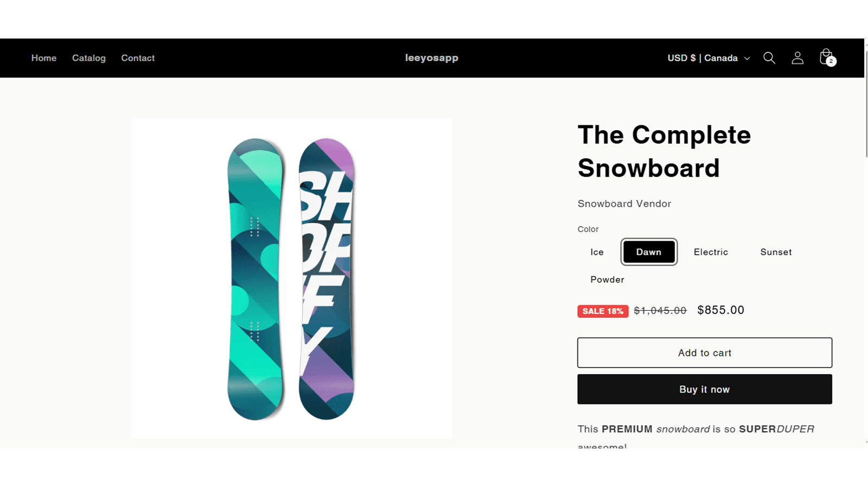This screenshot has width=868, height=488.
Task: Open the shopping cart bag icon
Action: (x=826, y=57)
